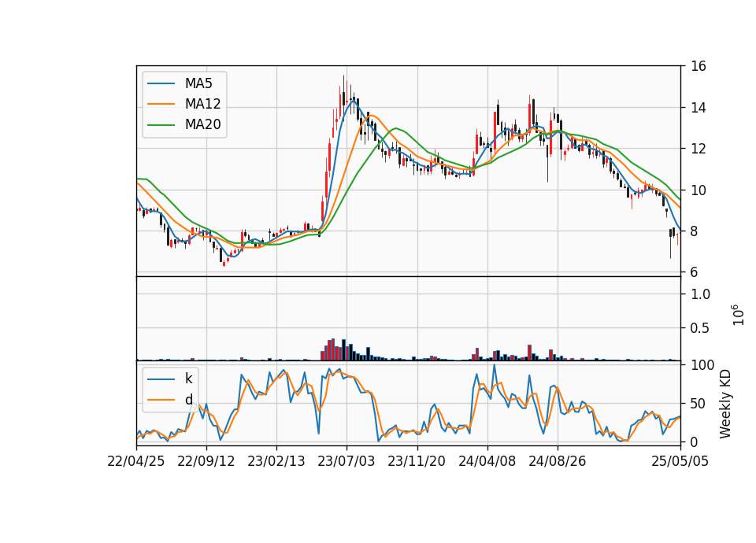756x543 pixels.
Task: Click the orange MA12 legend line swatch
Action: [x=161, y=104]
